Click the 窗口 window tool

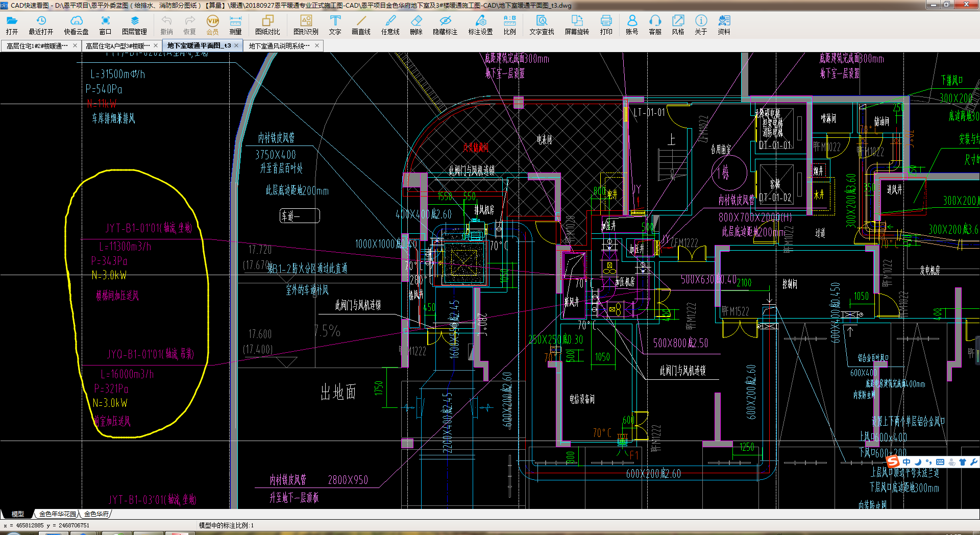(x=105, y=25)
